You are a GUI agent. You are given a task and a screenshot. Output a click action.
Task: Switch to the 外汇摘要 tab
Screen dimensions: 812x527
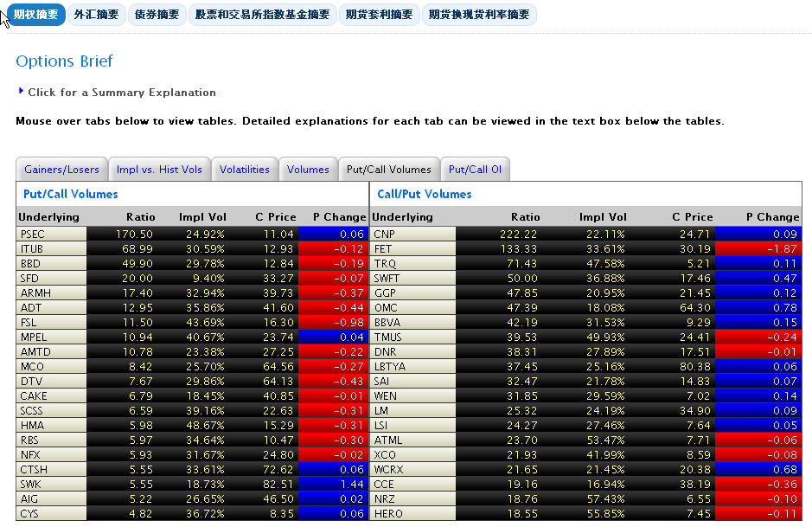[x=96, y=15]
